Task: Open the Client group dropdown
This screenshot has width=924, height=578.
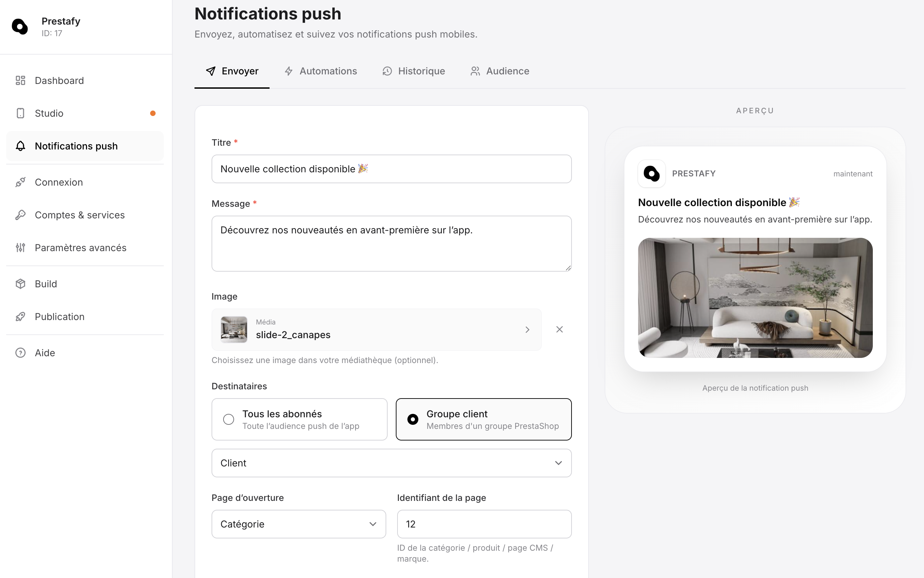Action: [x=391, y=463]
